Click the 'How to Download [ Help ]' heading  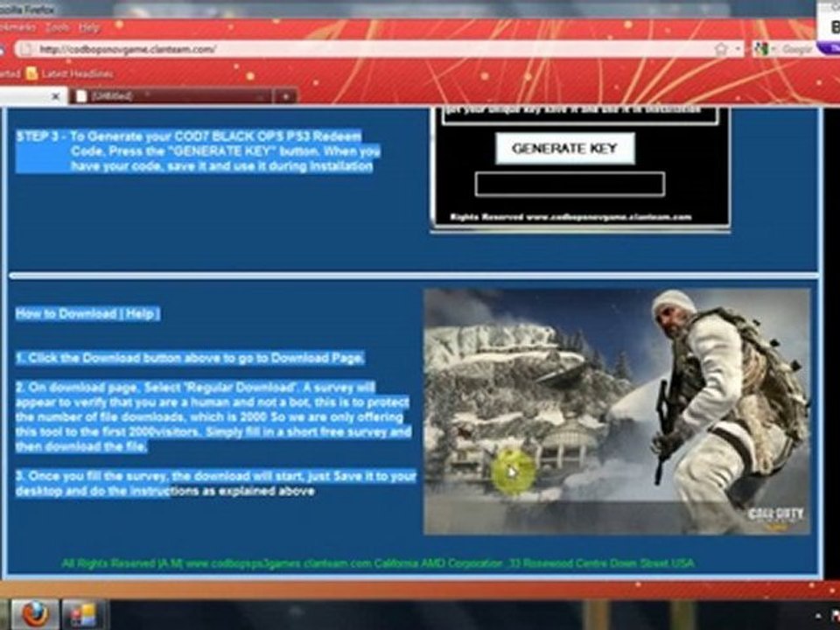pyautogui.click(x=87, y=314)
